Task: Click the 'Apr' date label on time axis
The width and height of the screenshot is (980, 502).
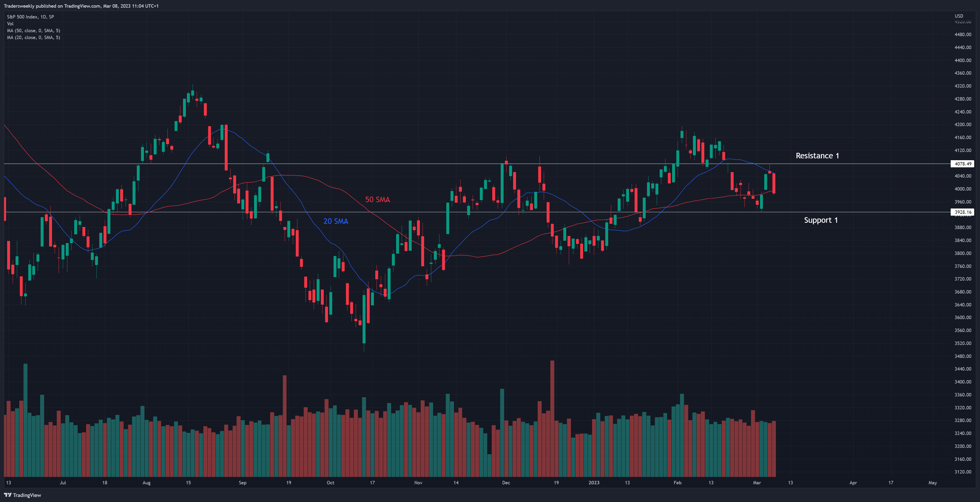Action: pyautogui.click(x=853, y=483)
